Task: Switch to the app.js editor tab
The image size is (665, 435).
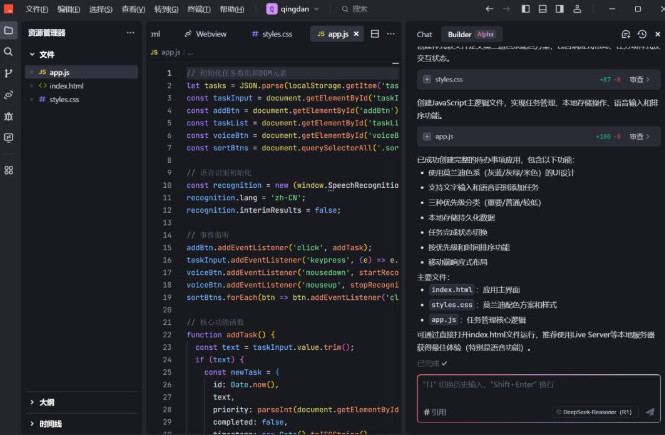Action: tap(338, 34)
